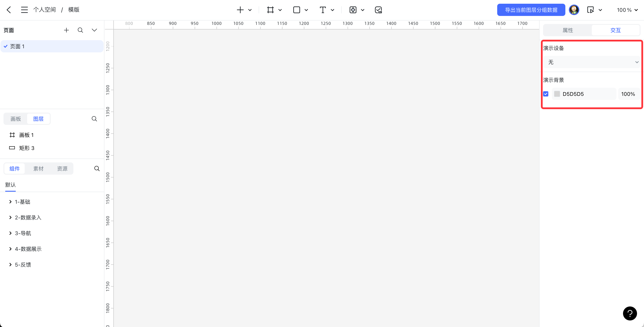Click the back arrow icon

tap(9, 10)
